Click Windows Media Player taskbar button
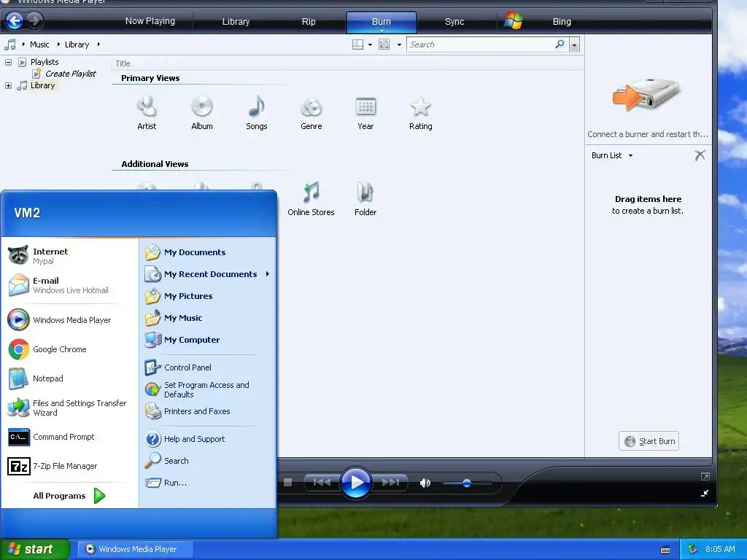Image resolution: width=747 pixels, height=560 pixels. [135, 549]
